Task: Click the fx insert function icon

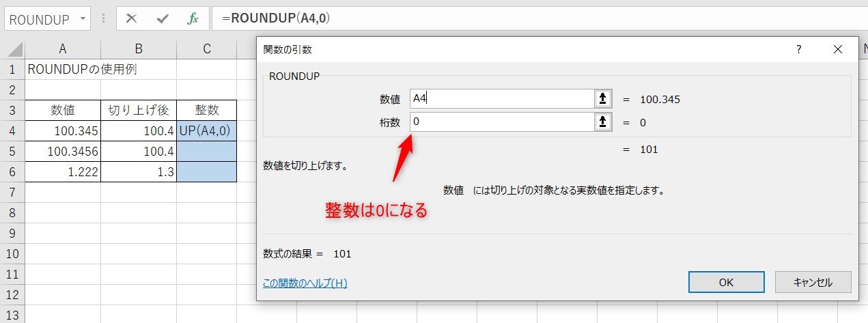Action: pyautogui.click(x=193, y=18)
